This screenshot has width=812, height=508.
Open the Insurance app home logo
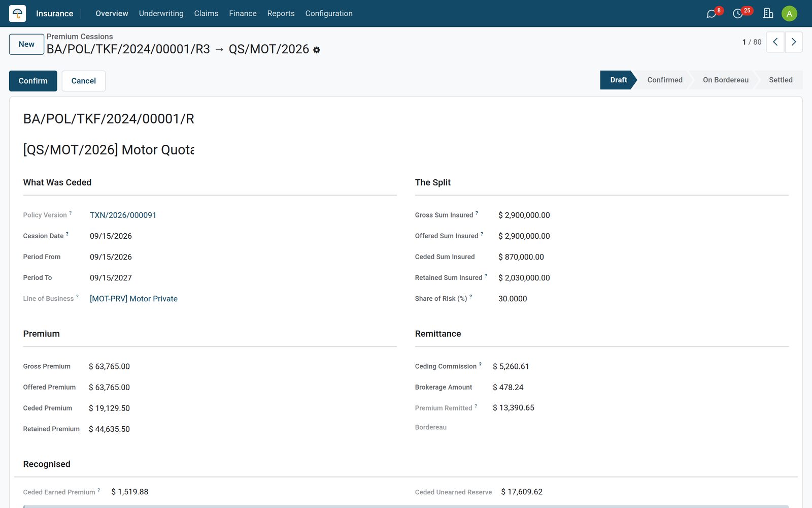coord(17,13)
